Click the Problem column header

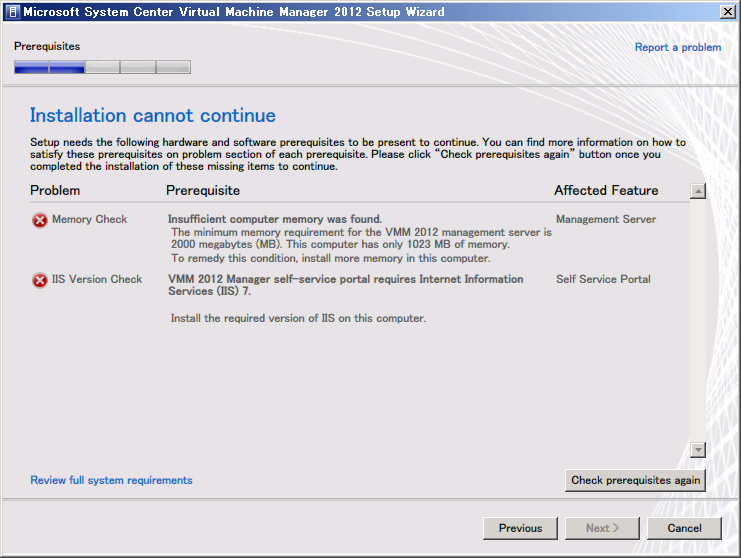point(55,190)
